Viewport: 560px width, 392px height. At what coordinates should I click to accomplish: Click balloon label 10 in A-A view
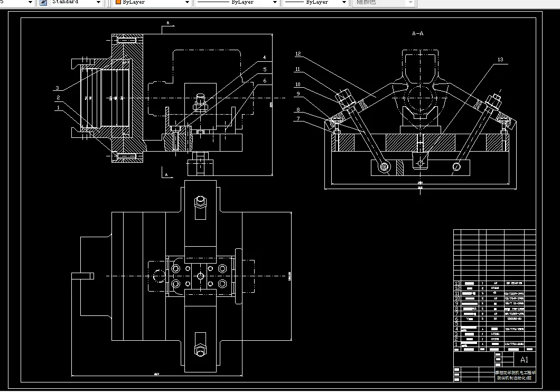coord(298,85)
